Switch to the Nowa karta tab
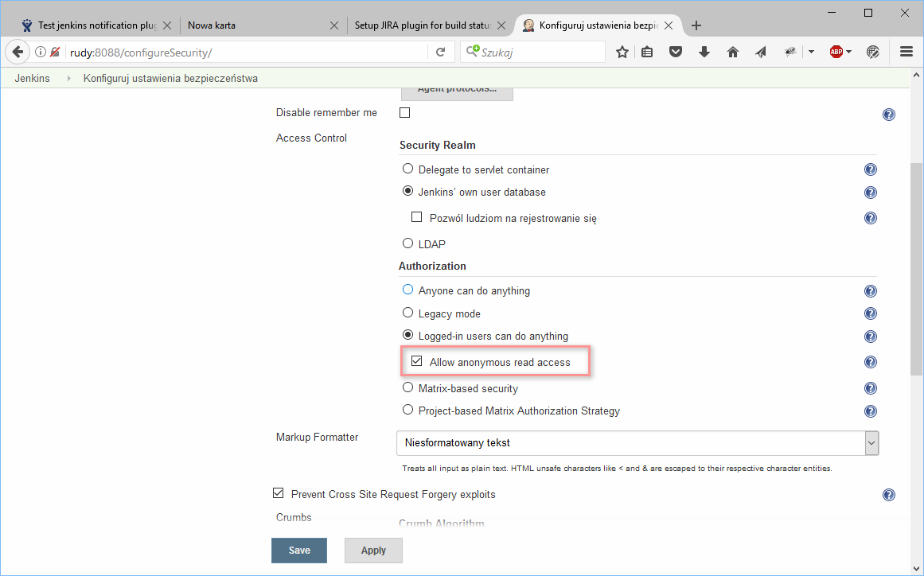 [x=255, y=25]
